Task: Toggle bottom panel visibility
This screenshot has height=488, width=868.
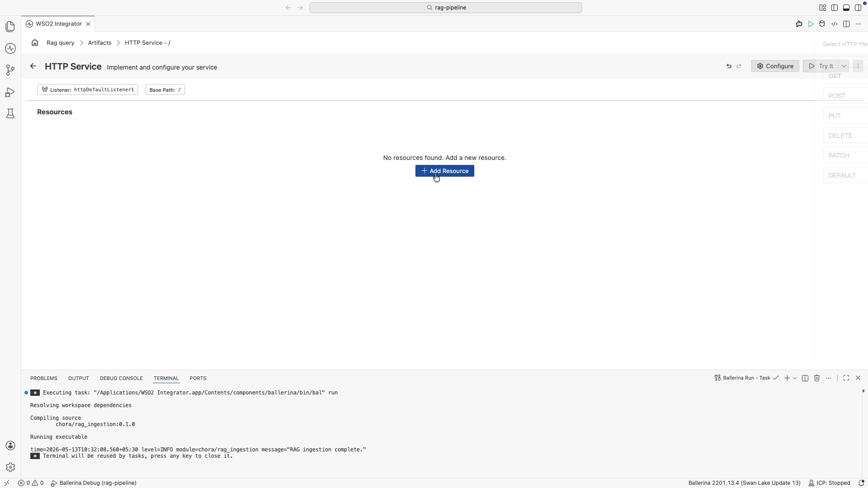Action: point(846,8)
